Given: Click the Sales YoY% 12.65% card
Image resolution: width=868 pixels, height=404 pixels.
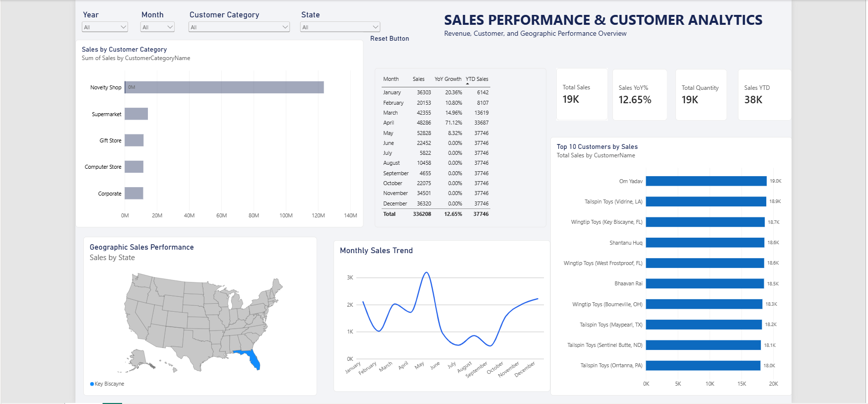Looking at the screenshot, I should (x=640, y=94).
